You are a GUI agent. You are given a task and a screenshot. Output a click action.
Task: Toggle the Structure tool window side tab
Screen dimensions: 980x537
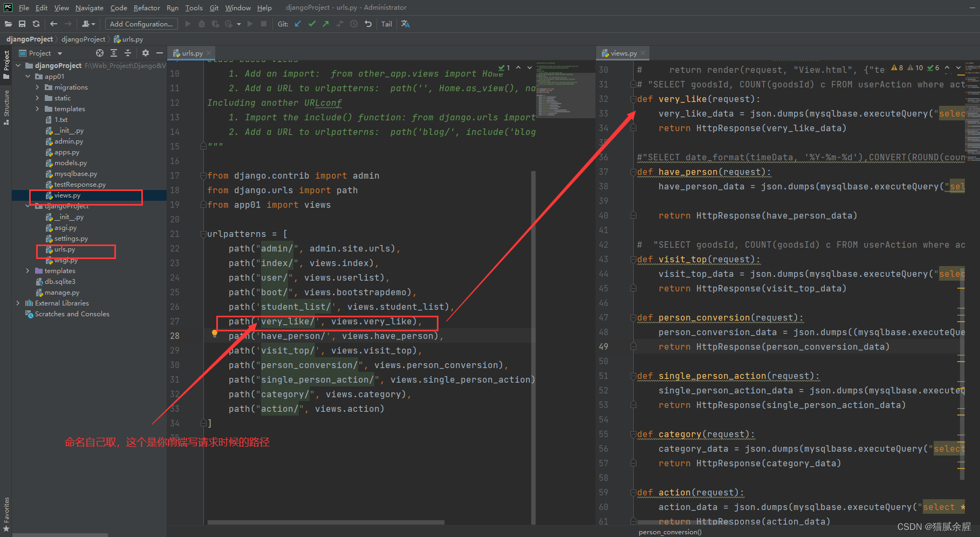[6, 107]
